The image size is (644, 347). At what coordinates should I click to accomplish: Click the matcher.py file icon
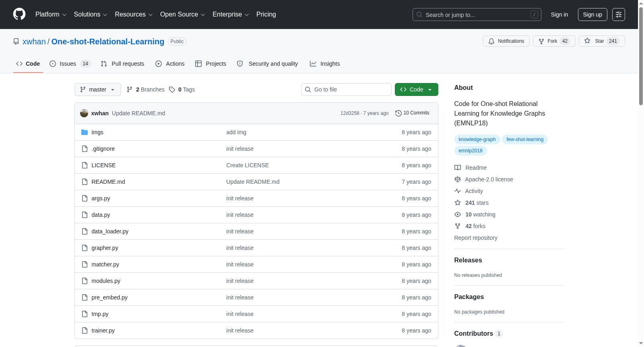(x=85, y=264)
